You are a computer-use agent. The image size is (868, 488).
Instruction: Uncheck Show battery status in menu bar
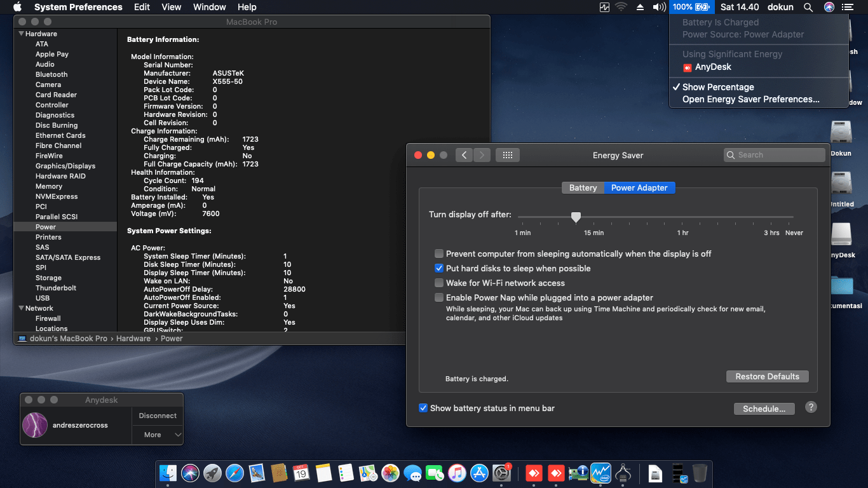(423, 408)
